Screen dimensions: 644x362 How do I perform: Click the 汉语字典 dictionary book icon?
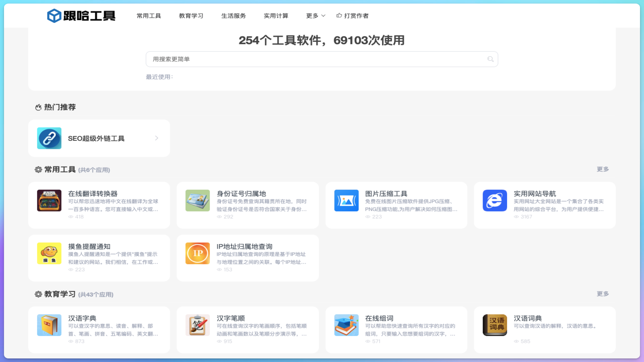point(49,325)
